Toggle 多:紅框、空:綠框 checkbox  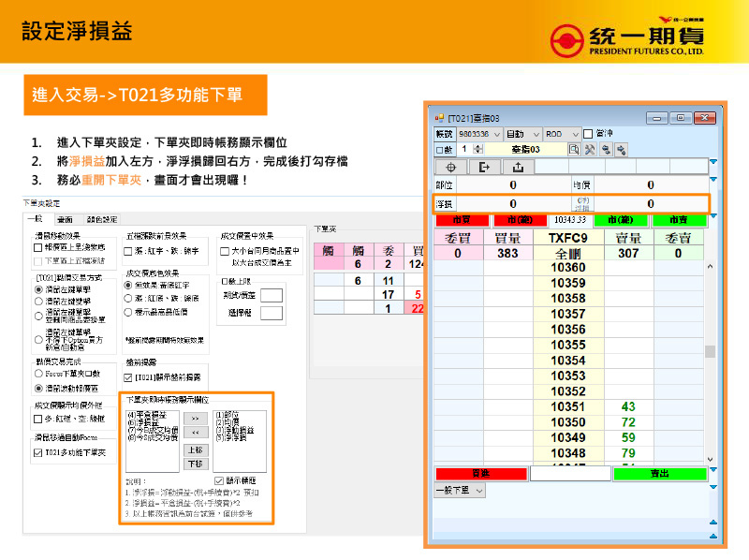[x=38, y=419]
